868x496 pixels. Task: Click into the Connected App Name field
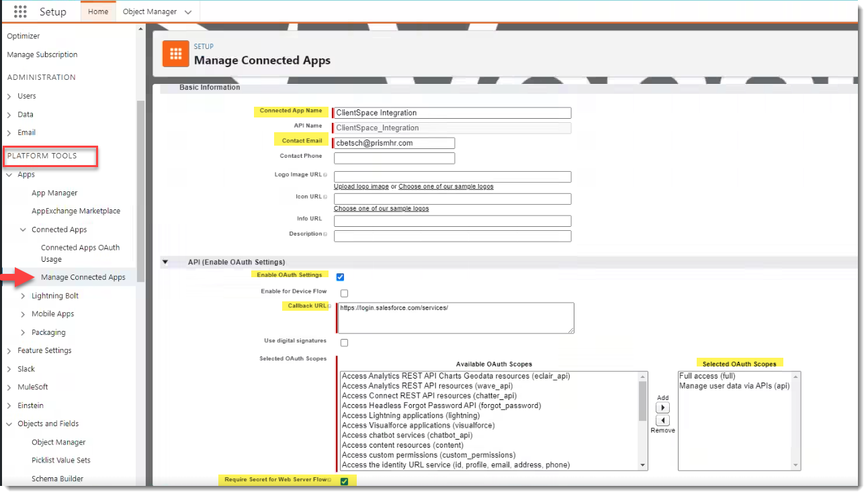pyautogui.click(x=452, y=113)
